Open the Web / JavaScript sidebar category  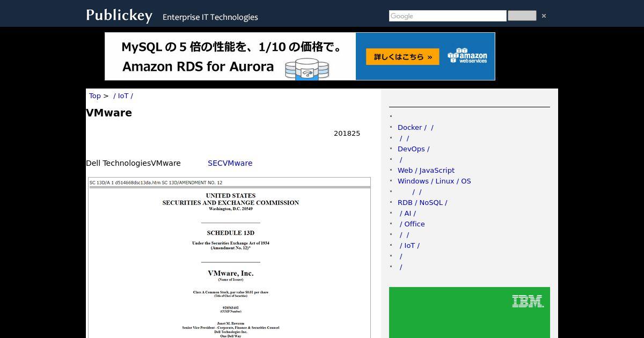426,170
